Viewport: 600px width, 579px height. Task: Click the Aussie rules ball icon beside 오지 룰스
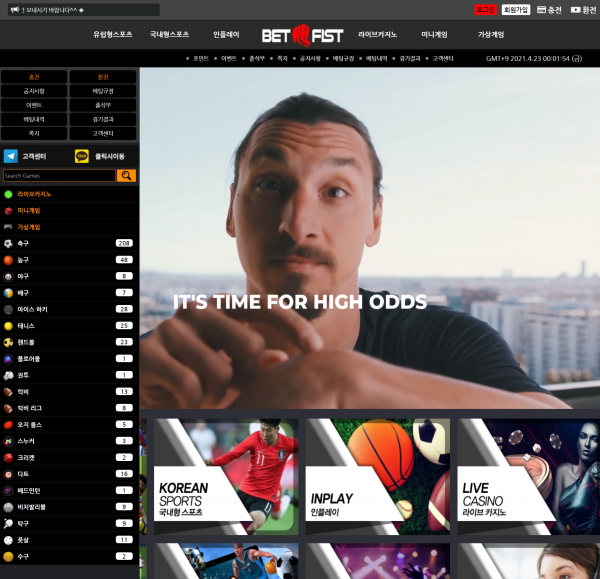(x=8, y=425)
